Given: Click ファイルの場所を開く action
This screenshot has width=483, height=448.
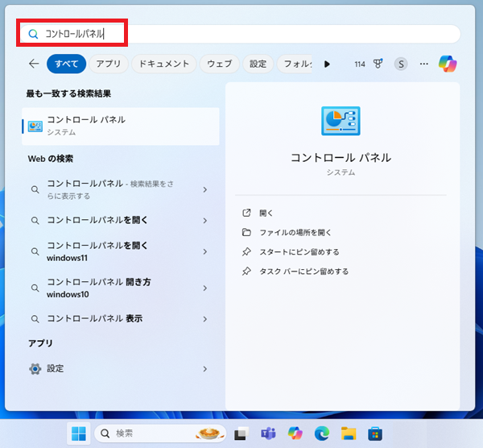Looking at the screenshot, I should point(295,233).
